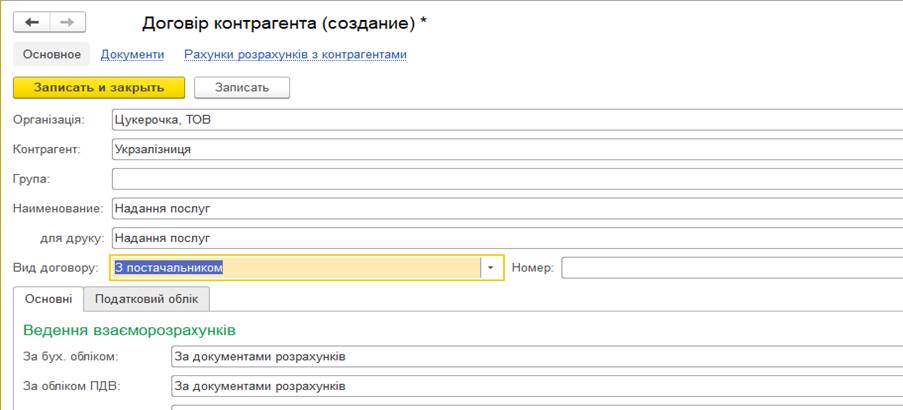
Task: Click the Записать button
Action: point(242,88)
